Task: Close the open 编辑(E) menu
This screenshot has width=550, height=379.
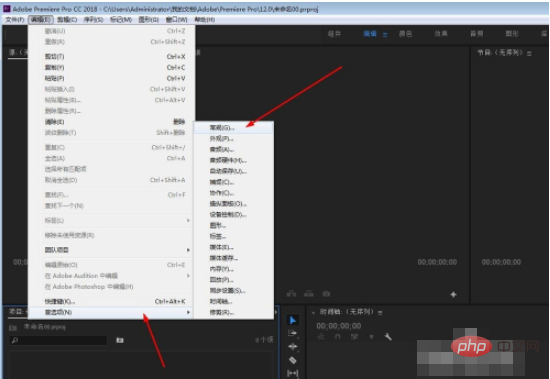Action: pos(41,20)
